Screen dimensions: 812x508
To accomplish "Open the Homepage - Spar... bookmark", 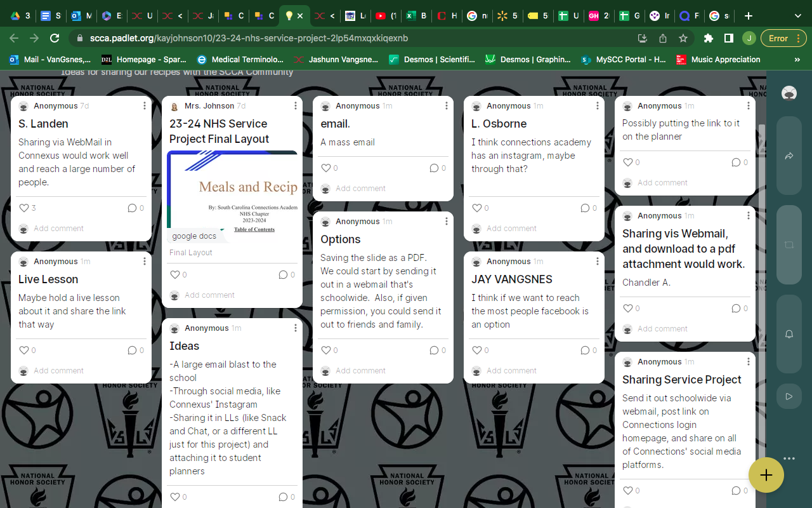I will (x=145, y=60).
